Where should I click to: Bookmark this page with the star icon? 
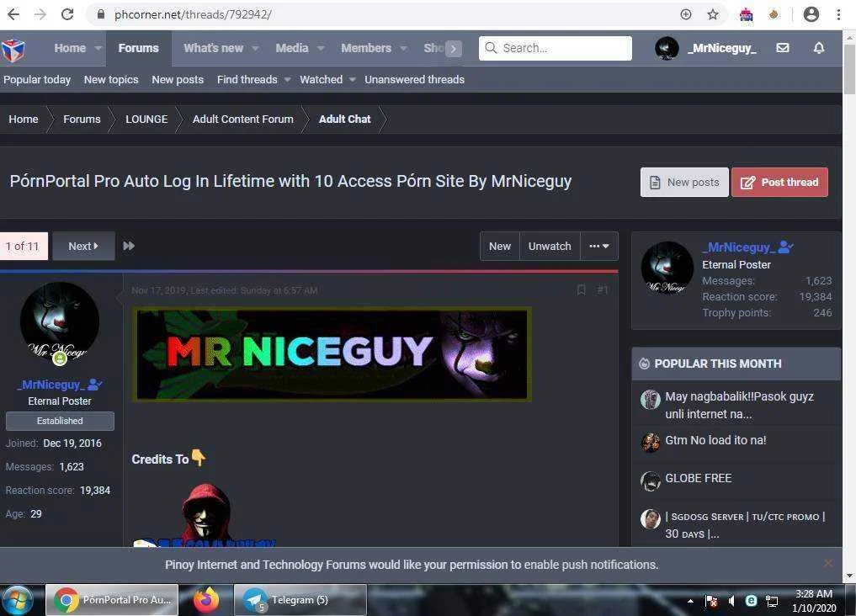tap(713, 15)
